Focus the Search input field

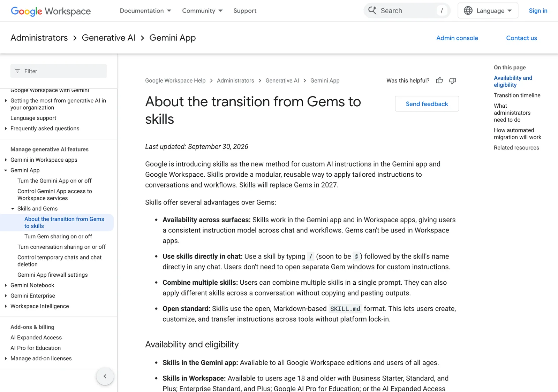tap(407, 10)
